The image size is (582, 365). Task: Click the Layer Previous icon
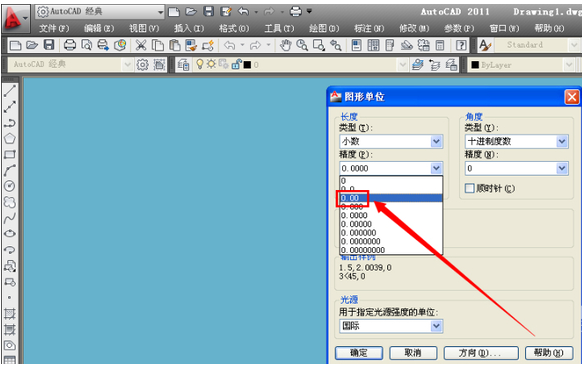435,65
